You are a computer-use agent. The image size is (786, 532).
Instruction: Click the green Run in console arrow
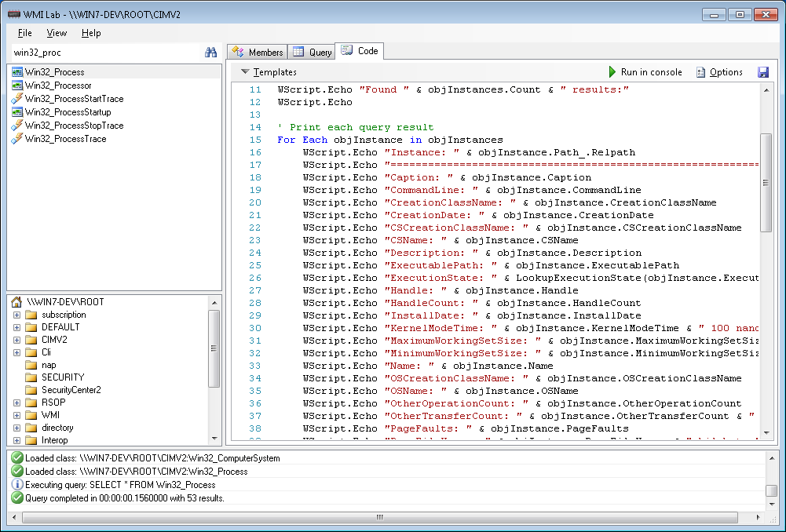[612, 72]
